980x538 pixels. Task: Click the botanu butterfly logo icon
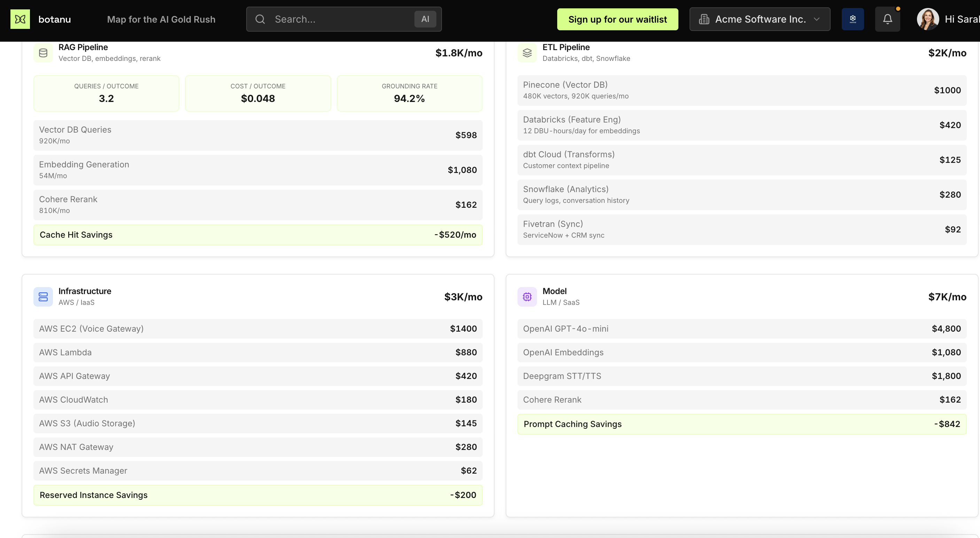point(20,19)
